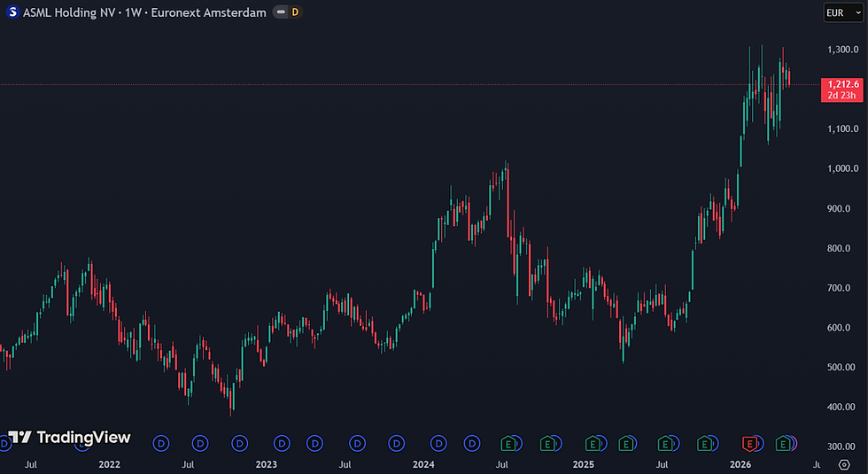This screenshot has width=868, height=474.
Task: Open the dividend marker near August 2022
Action: pos(200,443)
